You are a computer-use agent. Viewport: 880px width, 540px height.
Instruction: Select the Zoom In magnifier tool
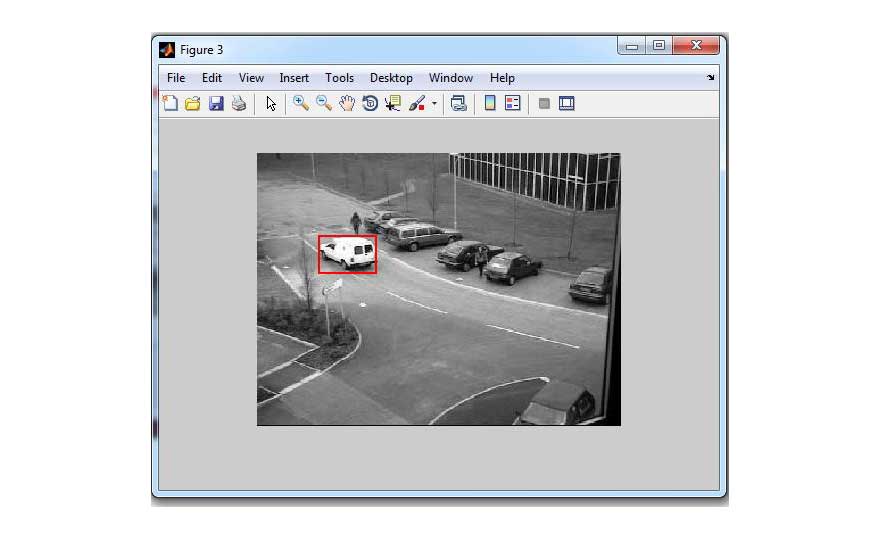coord(300,103)
